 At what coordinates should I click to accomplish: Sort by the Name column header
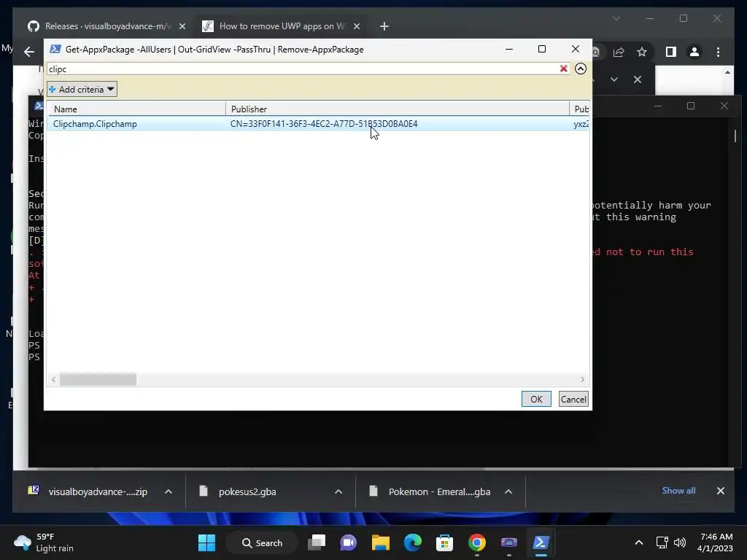[x=136, y=109]
